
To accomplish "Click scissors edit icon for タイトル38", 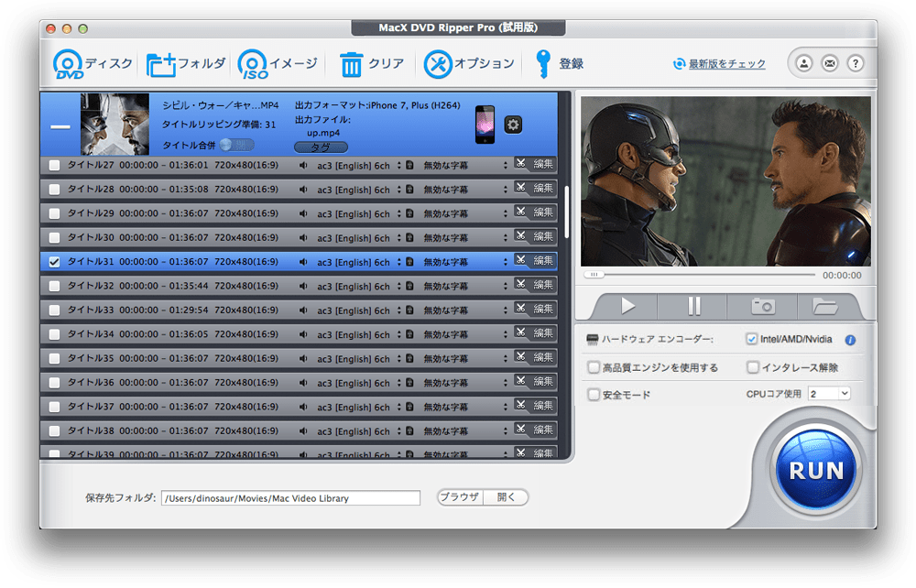I will coord(520,429).
